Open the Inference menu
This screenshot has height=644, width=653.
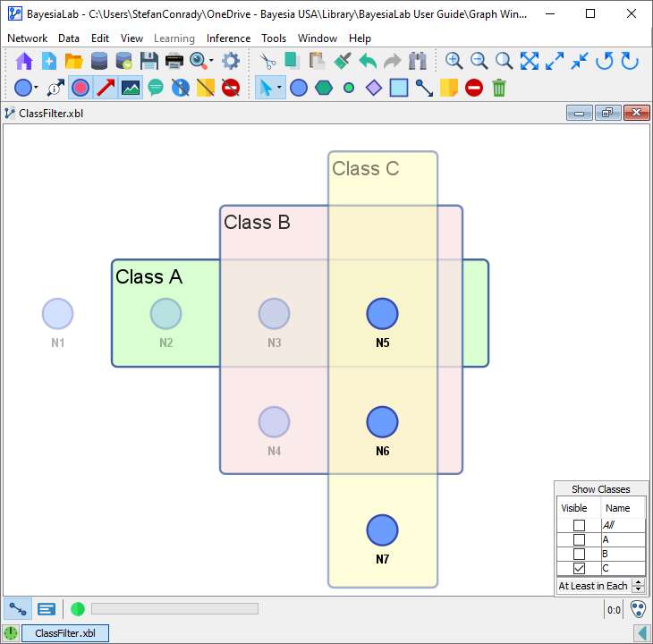pos(228,38)
